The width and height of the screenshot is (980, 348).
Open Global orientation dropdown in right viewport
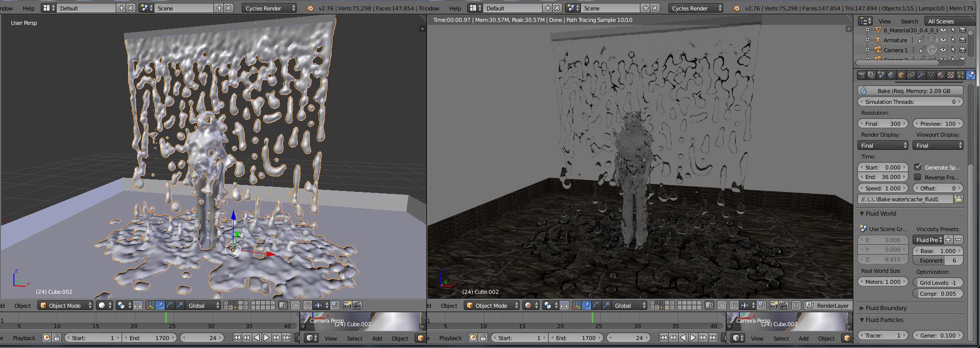[630, 305]
